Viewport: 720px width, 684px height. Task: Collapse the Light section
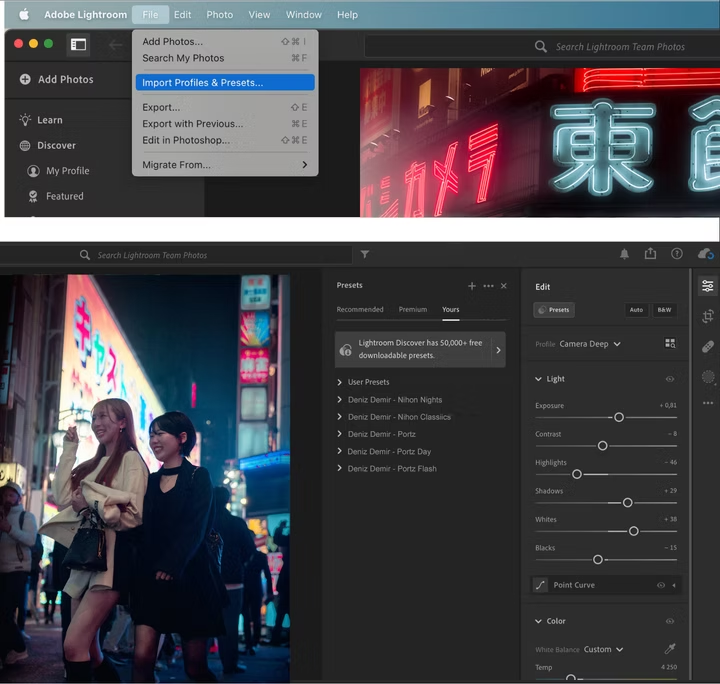tap(538, 379)
